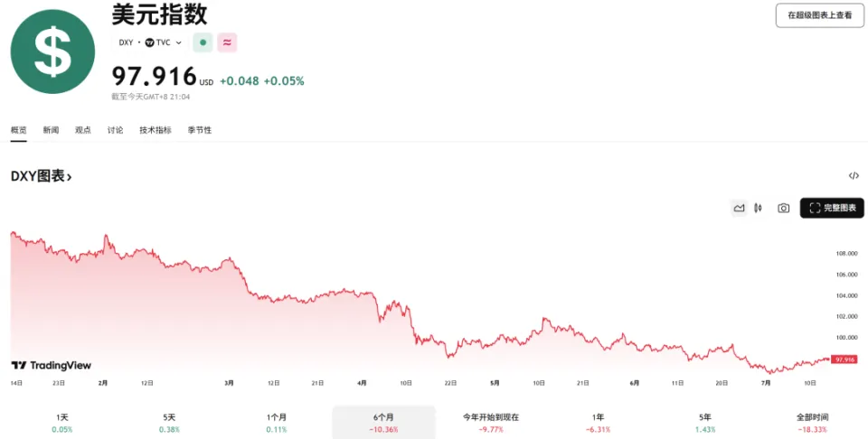Select the 1天 time range
The image size is (868, 439).
(x=62, y=422)
